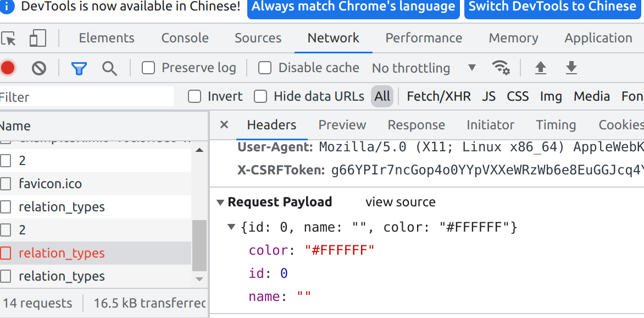The width and height of the screenshot is (644, 318).
Task: Switch to the Preview tab
Action: click(342, 125)
